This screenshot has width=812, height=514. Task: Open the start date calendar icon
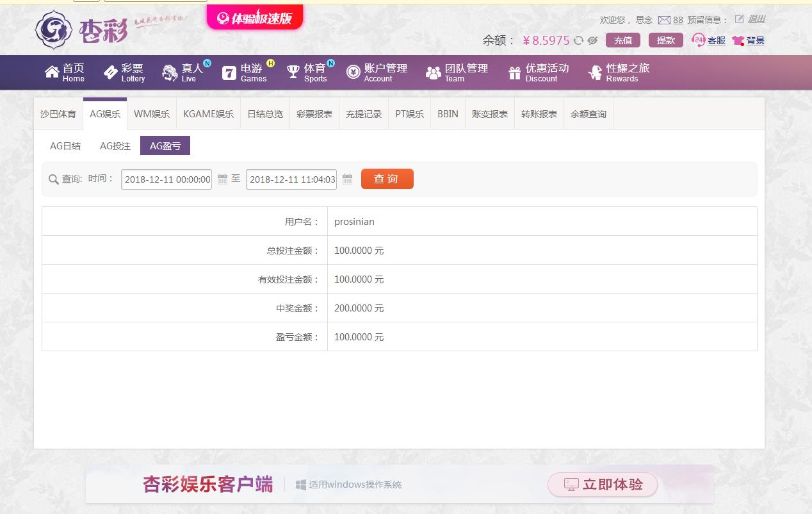click(222, 179)
